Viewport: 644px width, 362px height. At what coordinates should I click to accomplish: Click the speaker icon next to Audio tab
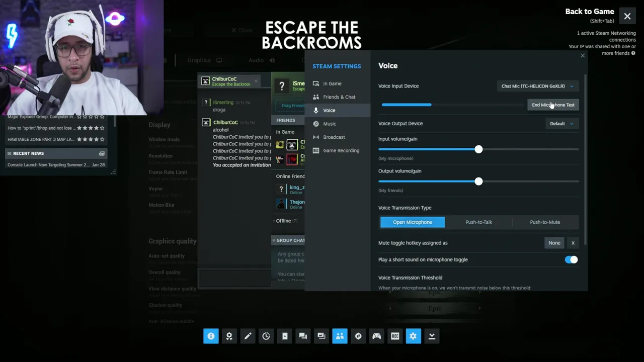click(272, 60)
